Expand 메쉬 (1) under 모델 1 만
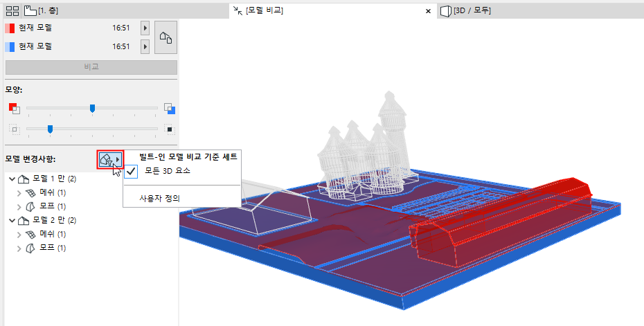This screenshot has height=326, width=644. tap(19, 193)
